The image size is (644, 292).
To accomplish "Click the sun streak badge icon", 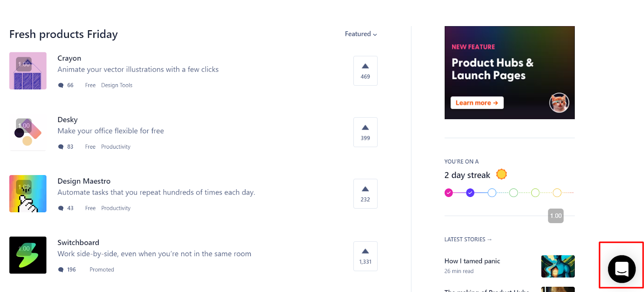I will pos(502,174).
